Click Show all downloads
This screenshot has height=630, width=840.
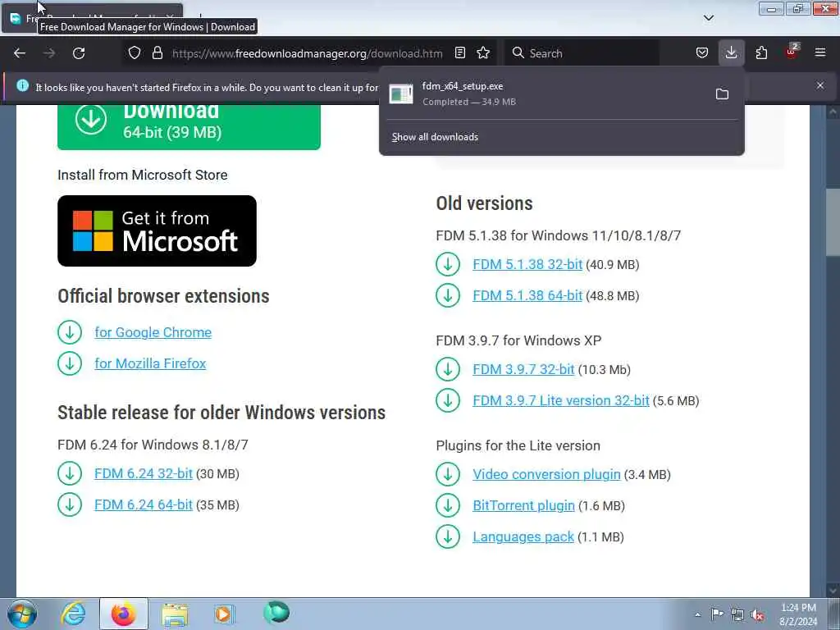point(435,137)
